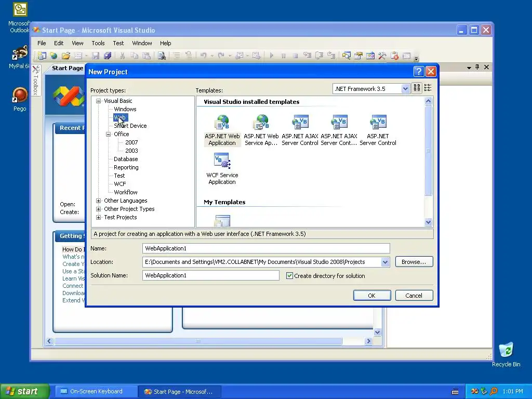The image size is (532, 399).
Task: Select Reporting project type
Action: pyautogui.click(x=126, y=167)
